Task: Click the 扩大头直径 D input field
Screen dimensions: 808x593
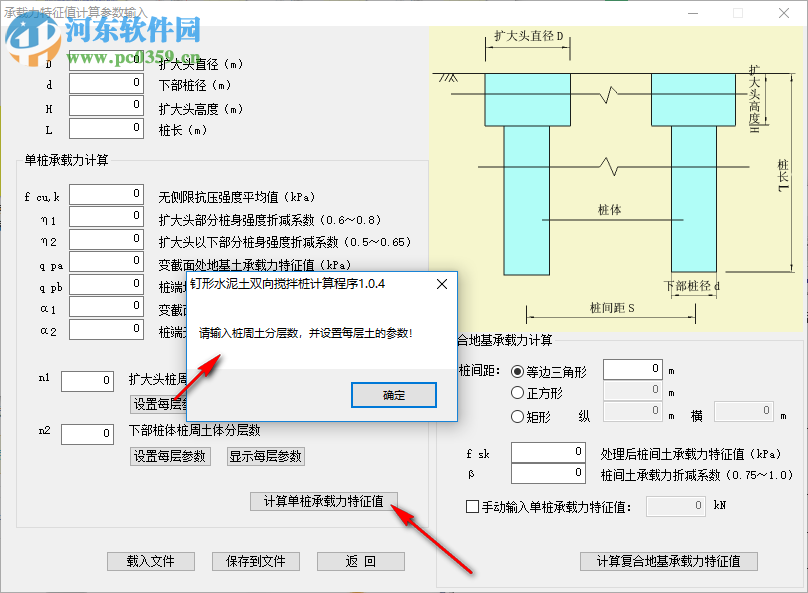Action: click(x=106, y=59)
